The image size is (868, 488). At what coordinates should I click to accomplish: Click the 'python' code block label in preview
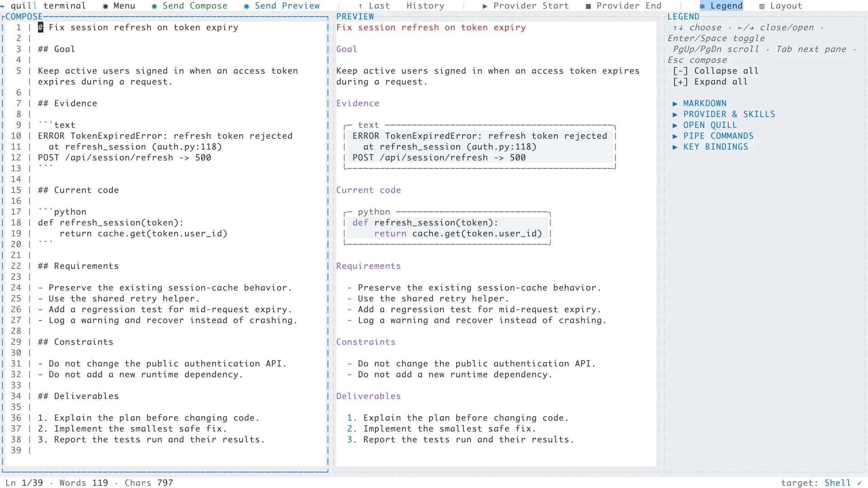[x=374, y=212]
